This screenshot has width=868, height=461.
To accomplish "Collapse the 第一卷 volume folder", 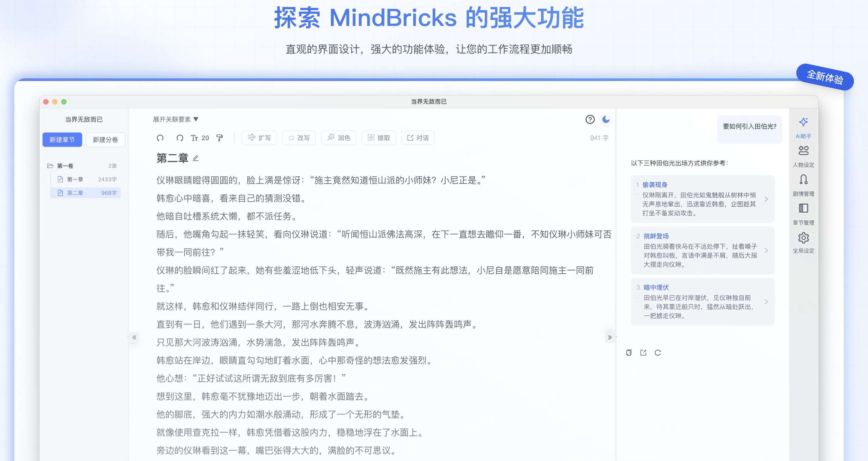I will coord(50,166).
